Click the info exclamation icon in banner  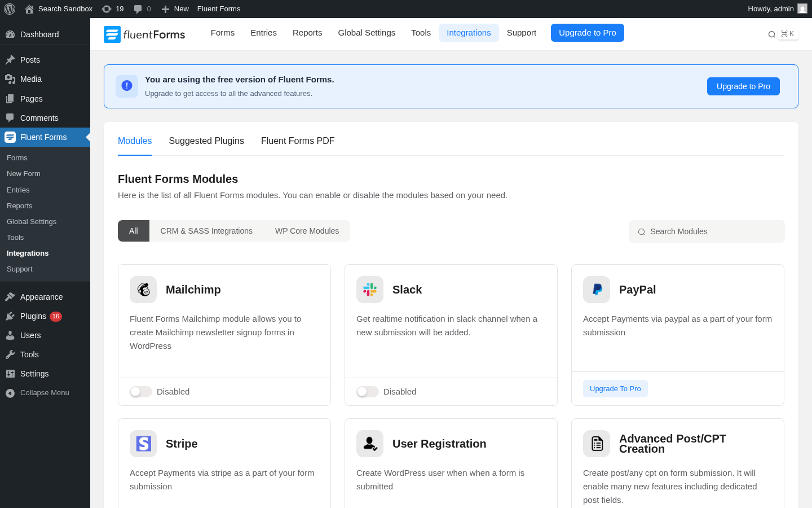pyautogui.click(x=127, y=86)
